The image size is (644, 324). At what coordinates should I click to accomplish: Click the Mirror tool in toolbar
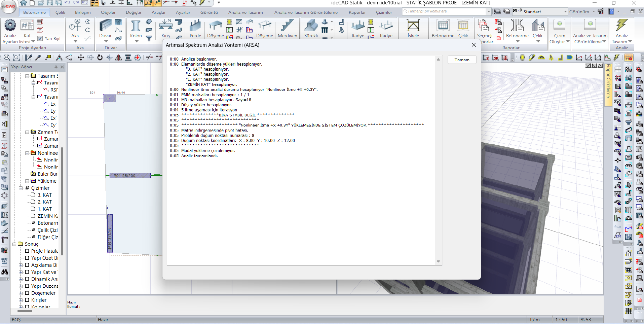click(x=118, y=58)
